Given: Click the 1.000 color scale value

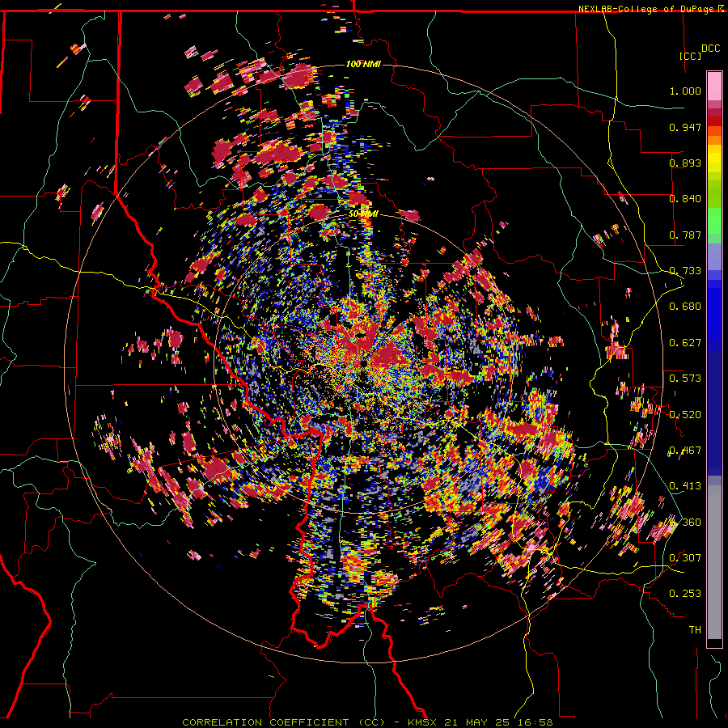Looking at the screenshot, I should (685, 91).
